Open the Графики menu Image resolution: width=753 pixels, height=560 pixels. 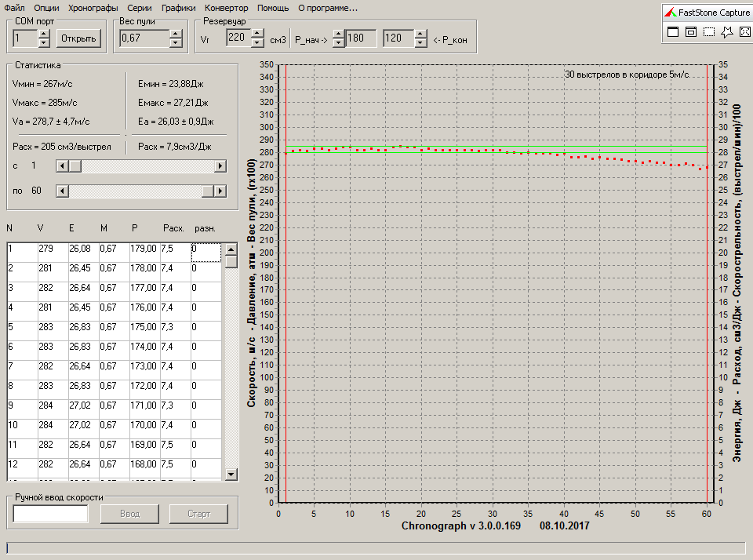point(178,8)
